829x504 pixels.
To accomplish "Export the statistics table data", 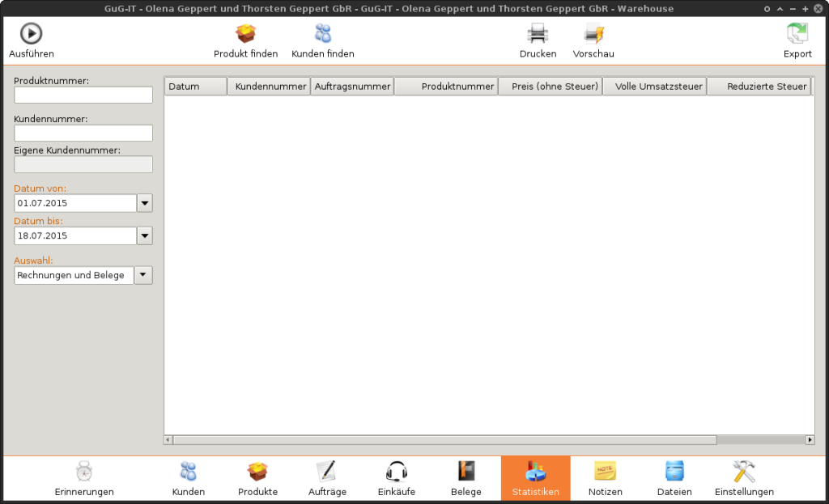I will coord(797,34).
